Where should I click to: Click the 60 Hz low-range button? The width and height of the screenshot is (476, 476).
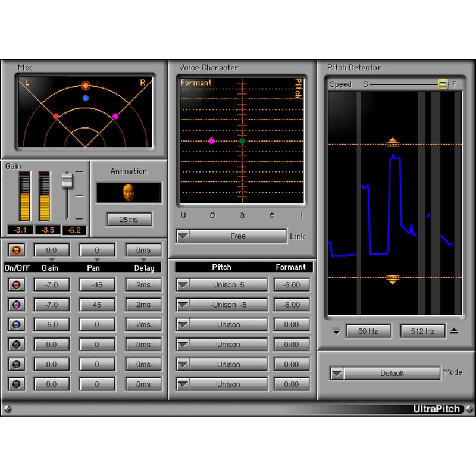pyautogui.click(x=368, y=331)
